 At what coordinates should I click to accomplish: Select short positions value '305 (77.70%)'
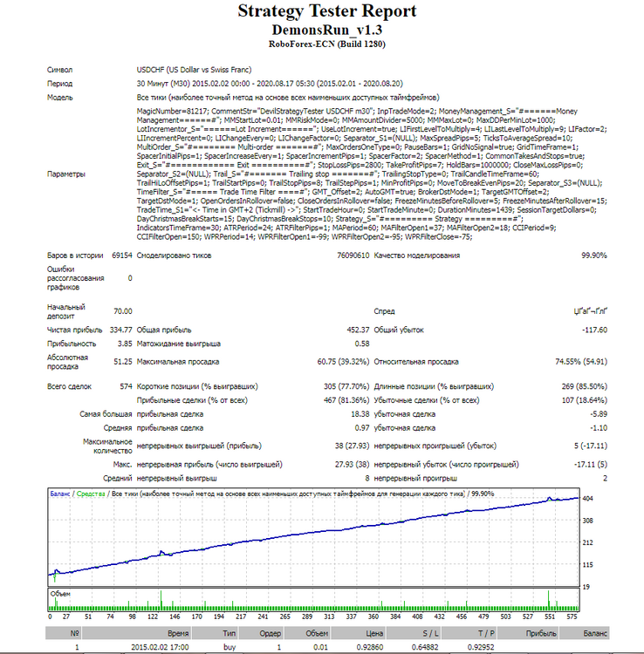[x=346, y=386]
